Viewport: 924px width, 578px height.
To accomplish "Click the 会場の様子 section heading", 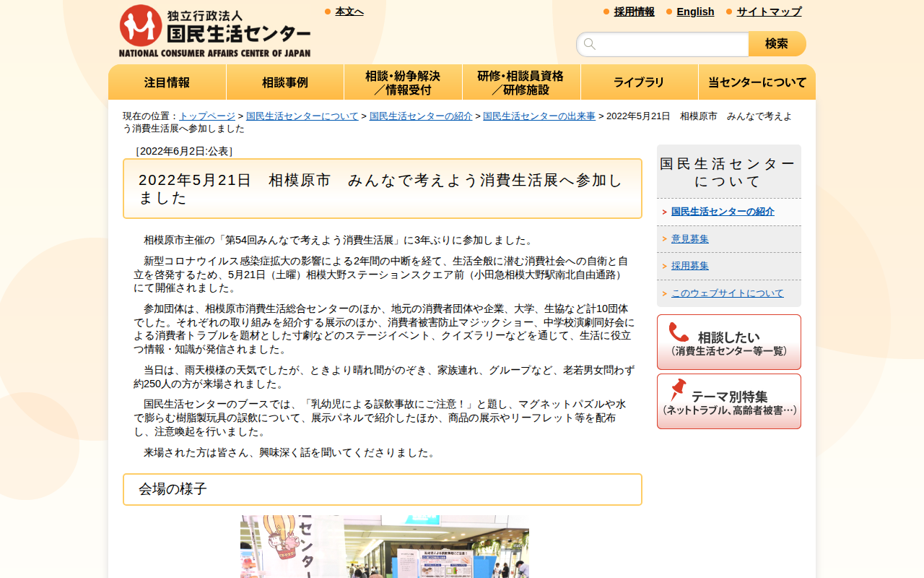I will (383, 489).
